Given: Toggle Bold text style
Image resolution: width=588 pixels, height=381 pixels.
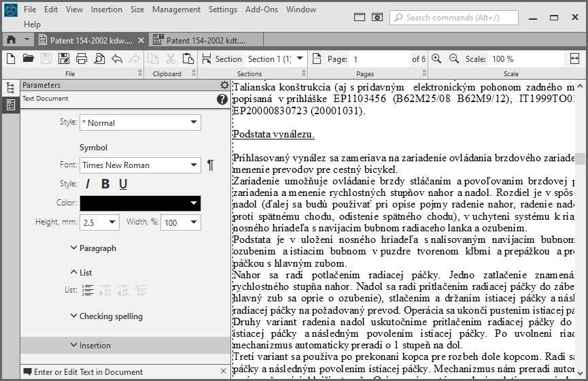Looking at the screenshot, I should (x=105, y=184).
